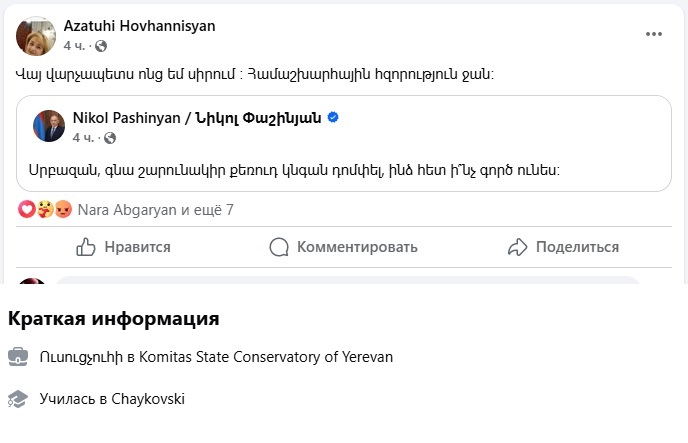Click the angry face reaction icon
688x443 pixels.
[63, 210]
